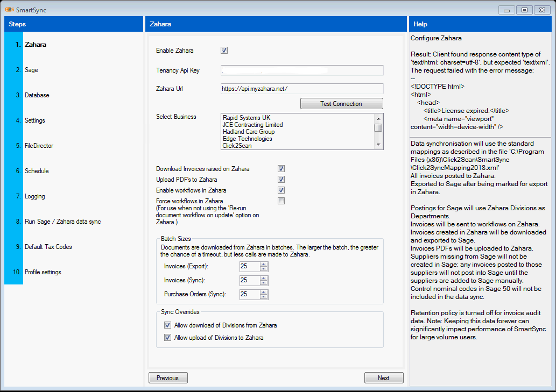556x392 pixels.
Task: Increase Purchase Orders (Sync) batch size up arrow
Action: point(263,292)
